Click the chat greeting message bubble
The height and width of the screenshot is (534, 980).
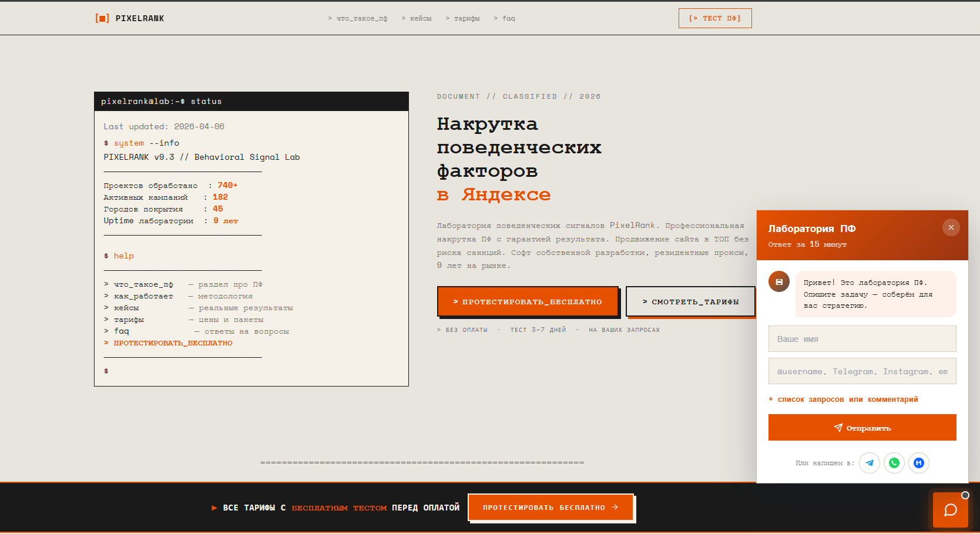coord(876,294)
